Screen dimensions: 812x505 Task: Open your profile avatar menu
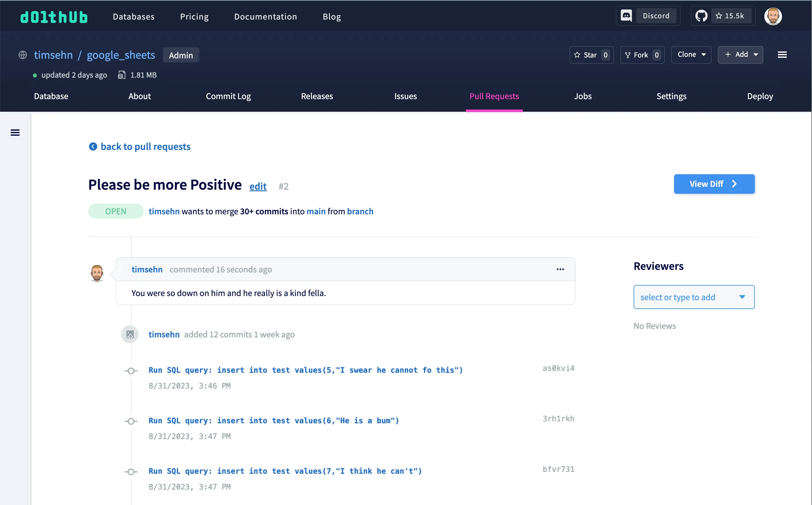point(773,16)
